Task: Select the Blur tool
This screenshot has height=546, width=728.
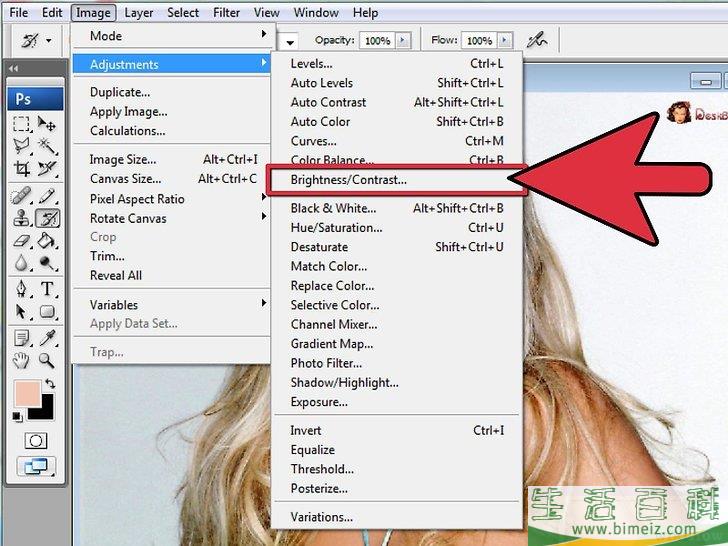Action: [x=21, y=263]
